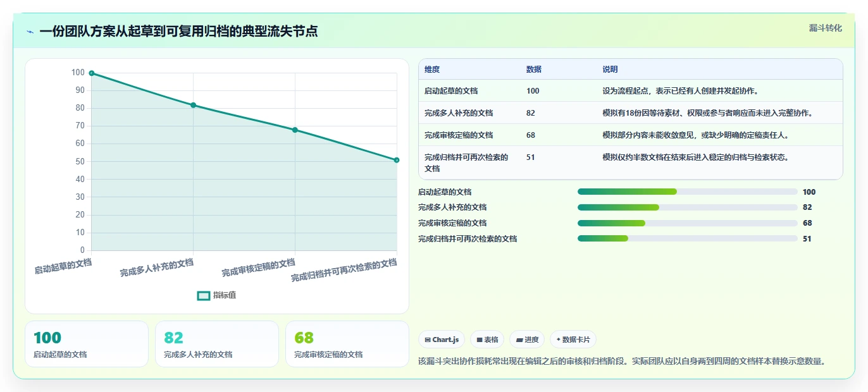The image size is (868, 392).
Task: Click the x-axis label 完成审核定稿的文档
Action: (x=259, y=268)
